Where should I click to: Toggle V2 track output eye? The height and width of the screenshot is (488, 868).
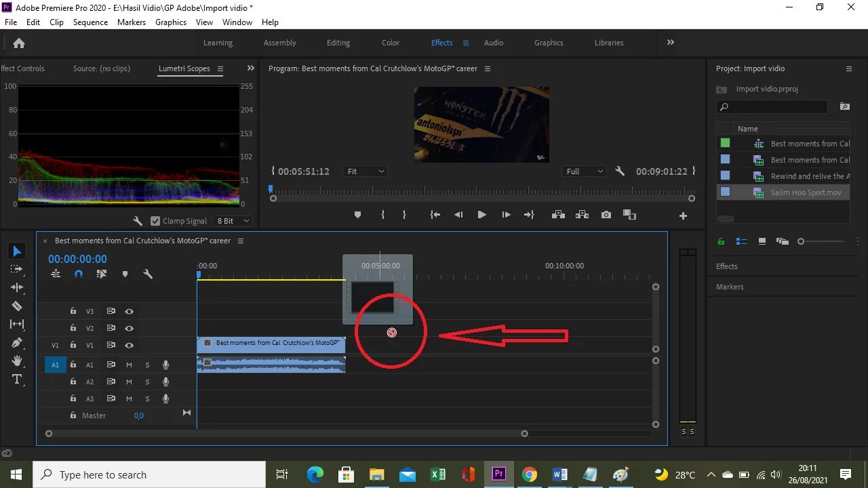[129, 328]
